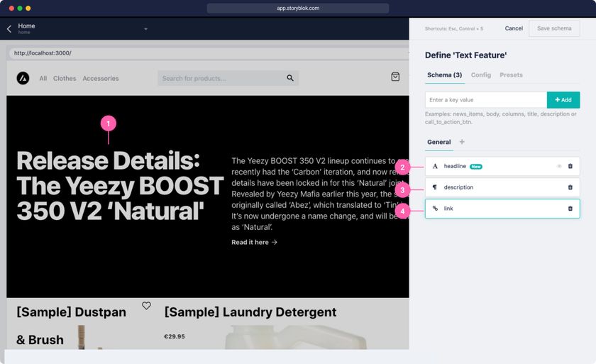Viewport: 596px width, 364px height.
Task: Click the description paragraph type icon
Action: point(435,187)
